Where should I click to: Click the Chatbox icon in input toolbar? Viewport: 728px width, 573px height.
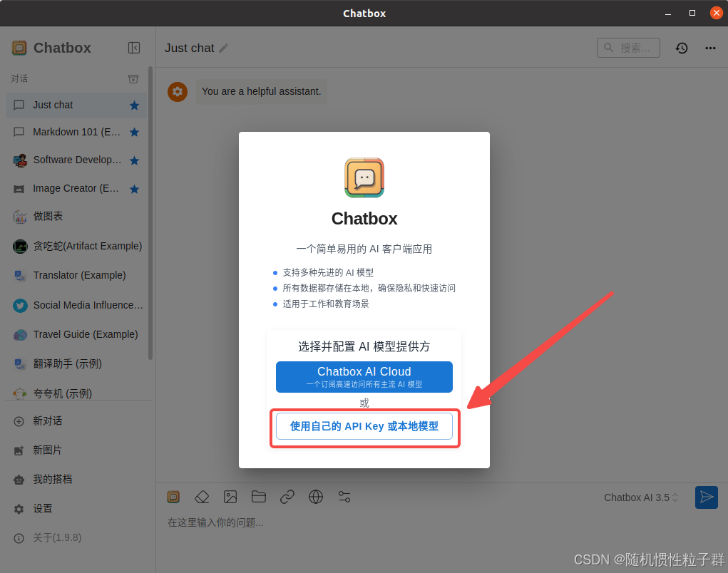(173, 497)
